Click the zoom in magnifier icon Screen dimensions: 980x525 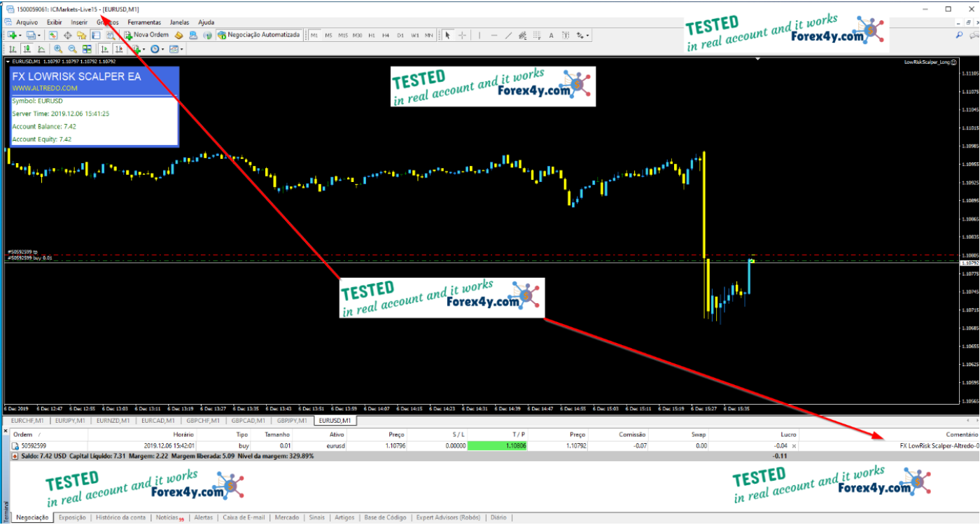click(57, 49)
